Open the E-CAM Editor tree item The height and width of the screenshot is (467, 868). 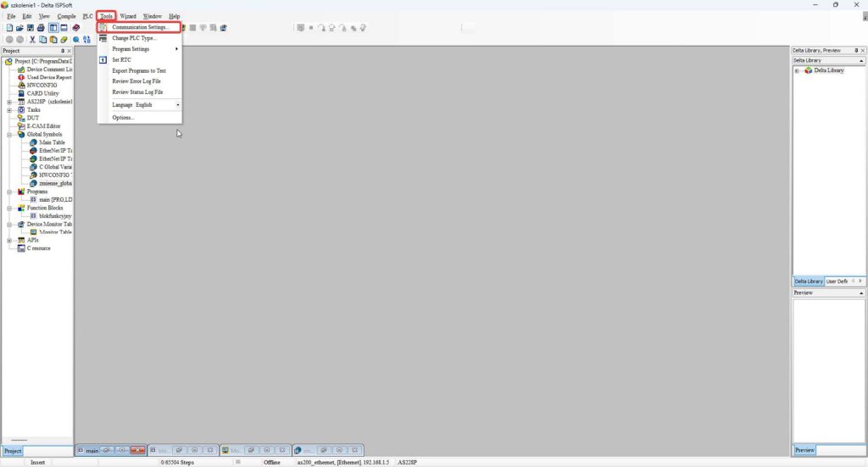click(43, 126)
